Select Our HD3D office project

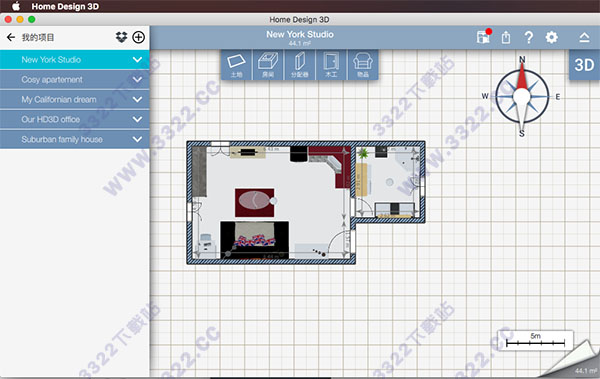pos(75,119)
